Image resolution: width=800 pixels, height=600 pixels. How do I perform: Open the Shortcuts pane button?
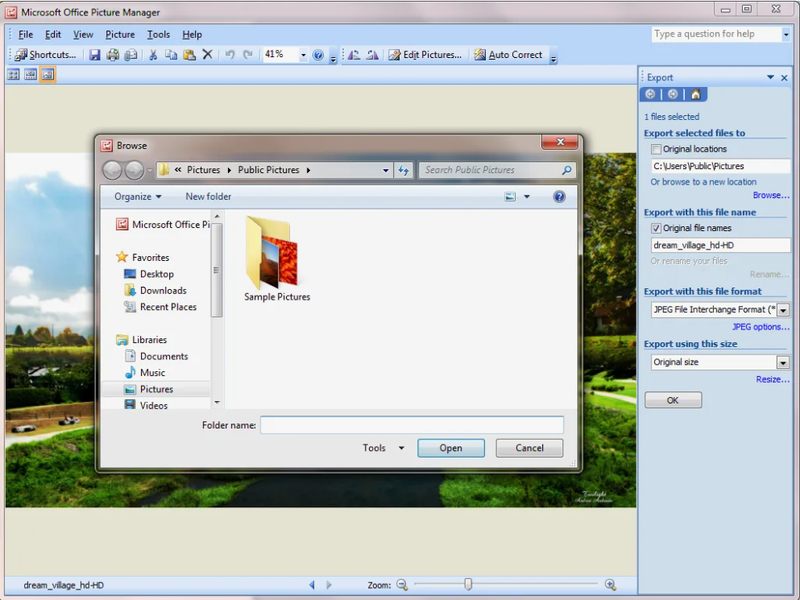pyautogui.click(x=46, y=55)
